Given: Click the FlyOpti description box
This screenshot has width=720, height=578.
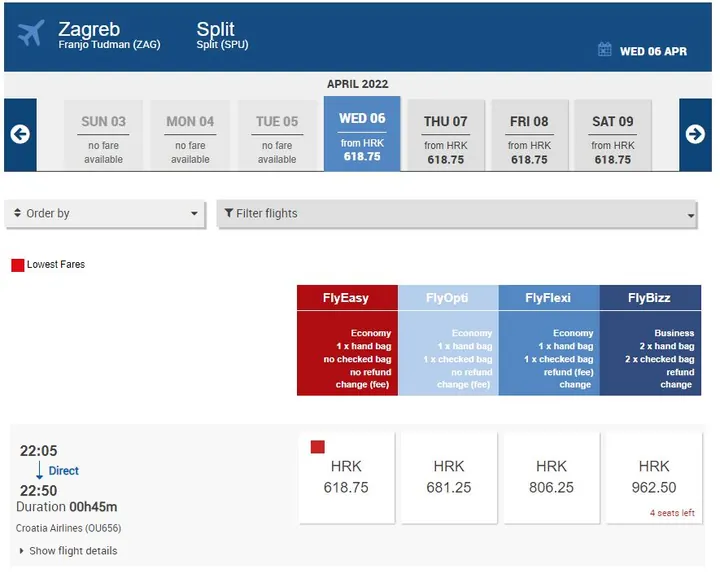Looking at the screenshot, I should coord(448,353).
